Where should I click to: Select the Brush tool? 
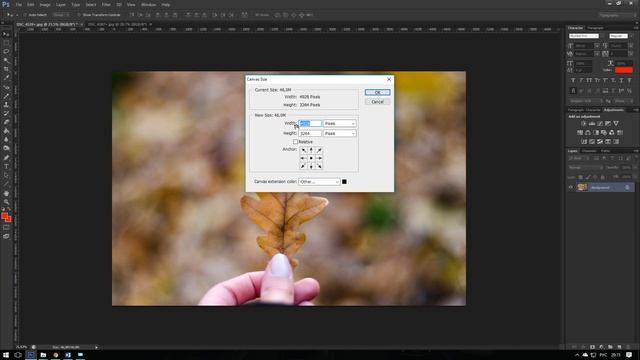[6, 96]
